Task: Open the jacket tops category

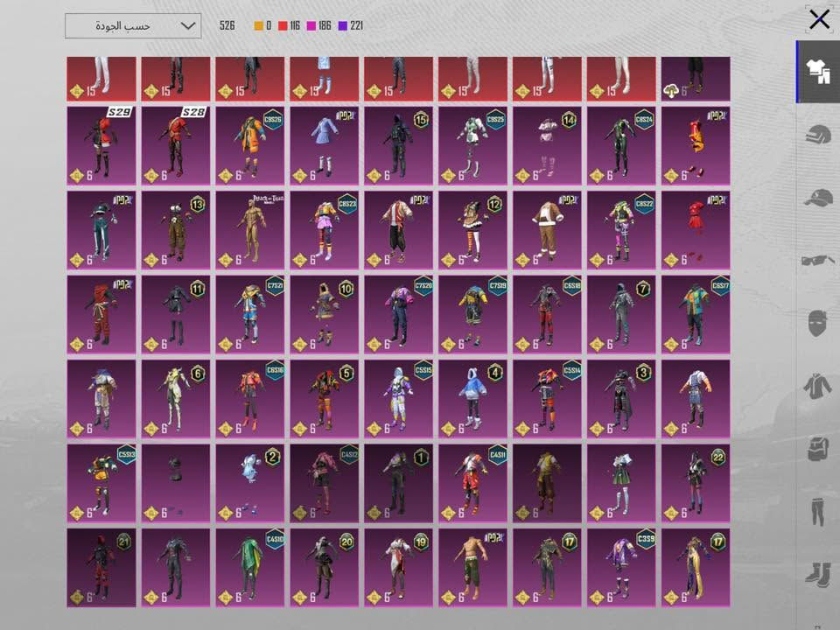Action: pos(818,386)
